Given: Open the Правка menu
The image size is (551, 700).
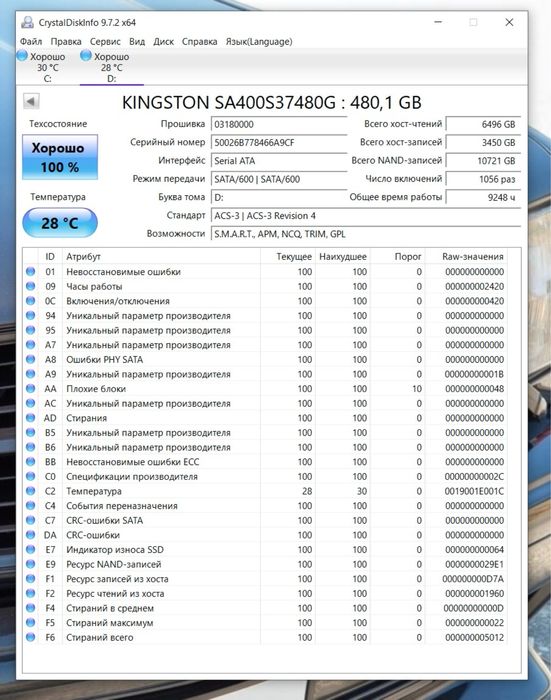Looking at the screenshot, I should [66, 42].
